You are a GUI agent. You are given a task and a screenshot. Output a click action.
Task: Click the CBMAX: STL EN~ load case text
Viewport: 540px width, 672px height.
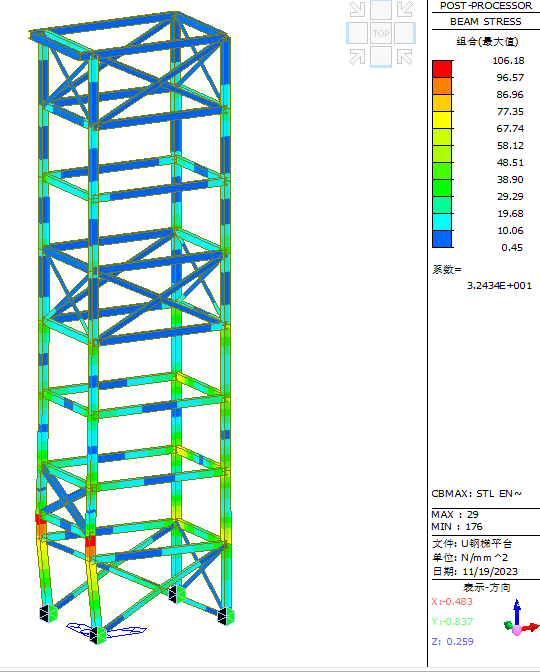coord(477,494)
